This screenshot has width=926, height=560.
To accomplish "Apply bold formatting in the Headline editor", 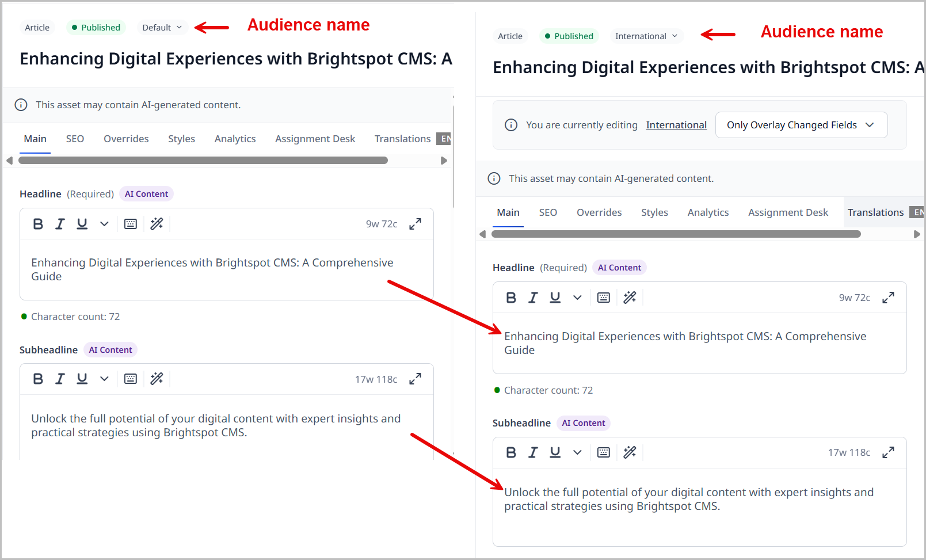I will (38, 224).
